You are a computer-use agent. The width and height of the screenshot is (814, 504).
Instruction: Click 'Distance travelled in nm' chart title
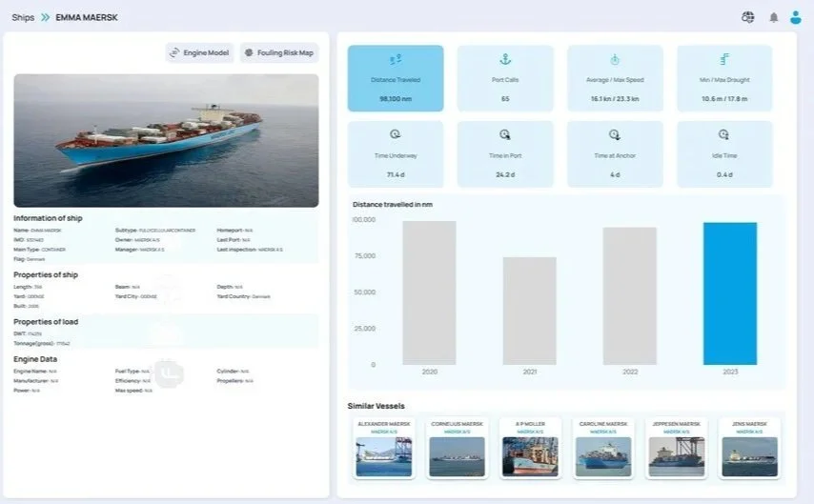(x=393, y=205)
